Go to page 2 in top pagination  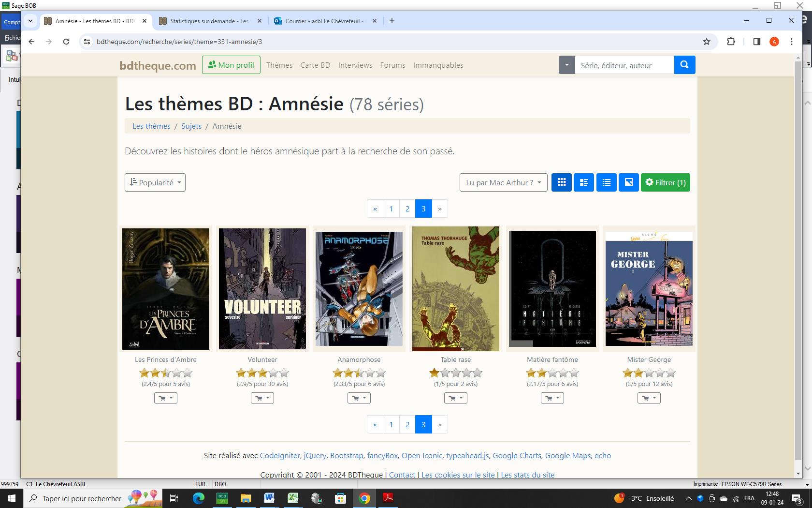click(407, 209)
